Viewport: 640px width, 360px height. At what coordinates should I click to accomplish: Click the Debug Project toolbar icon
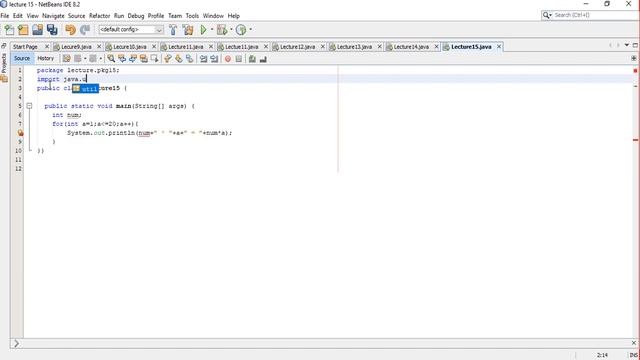pos(222,29)
